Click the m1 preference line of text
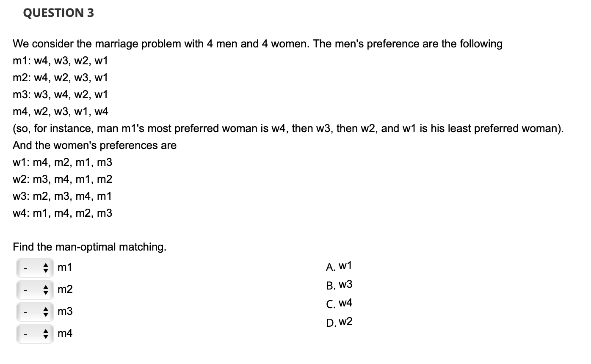Viewport: 591px width, 364px height. (60, 61)
